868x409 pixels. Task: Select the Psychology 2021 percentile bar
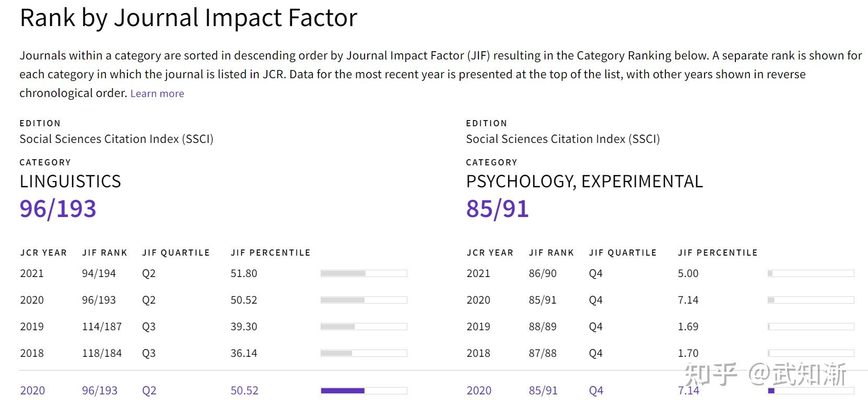point(811,273)
